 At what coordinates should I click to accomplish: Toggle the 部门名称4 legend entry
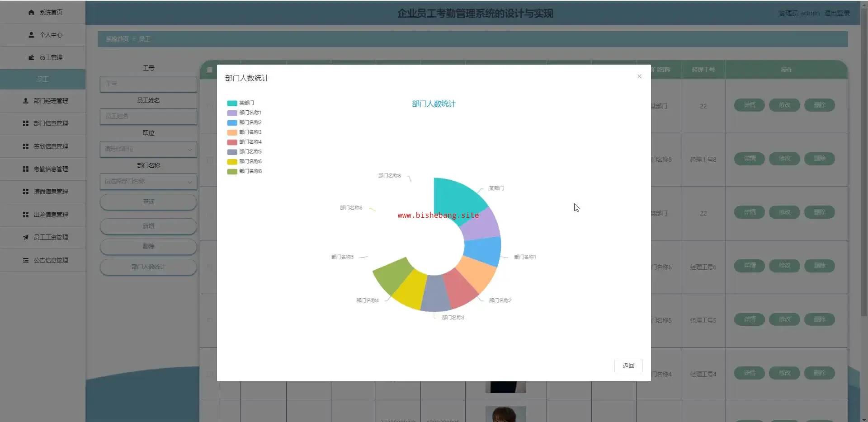pyautogui.click(x=244, y=142)
